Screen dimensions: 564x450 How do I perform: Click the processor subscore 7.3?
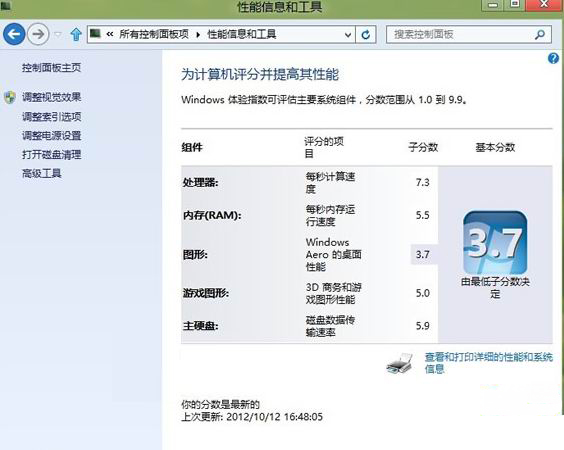(423, 182)
